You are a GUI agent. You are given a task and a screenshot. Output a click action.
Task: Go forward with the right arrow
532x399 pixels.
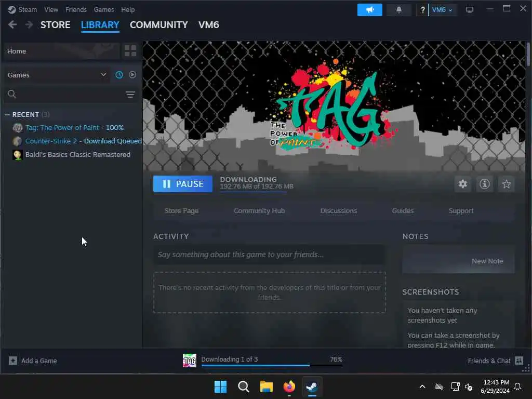(29, 25)
